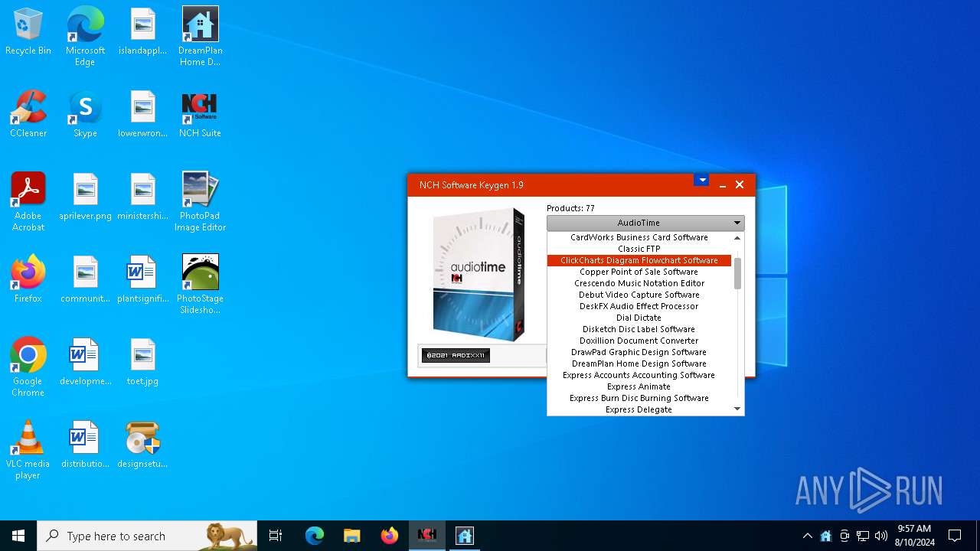The height and width of the screenshot is (551, 980).
Task: Select toet.jpg file on desktop
Action: click(142, 363)
